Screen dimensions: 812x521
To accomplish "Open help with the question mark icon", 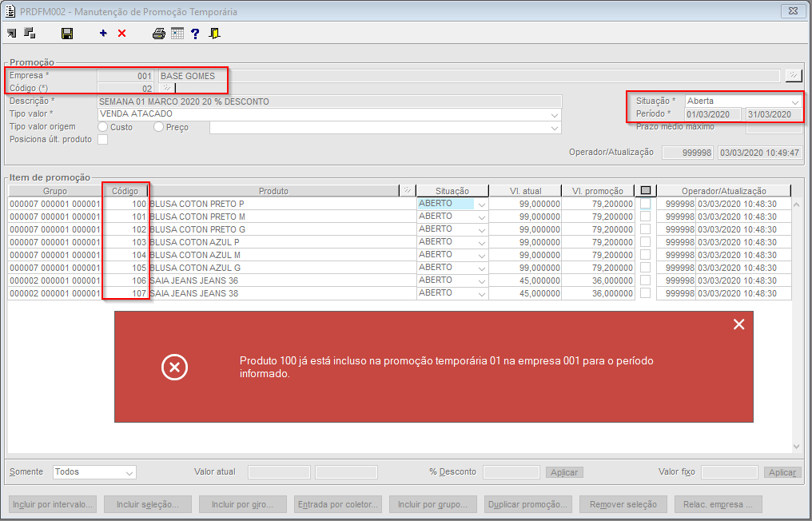I will pos(195,34).
